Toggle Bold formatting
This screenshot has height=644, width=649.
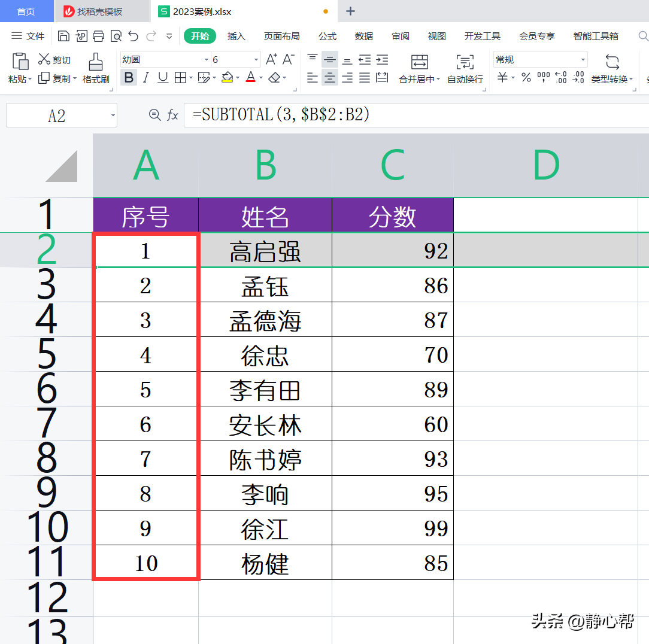(x=129, y=77)
